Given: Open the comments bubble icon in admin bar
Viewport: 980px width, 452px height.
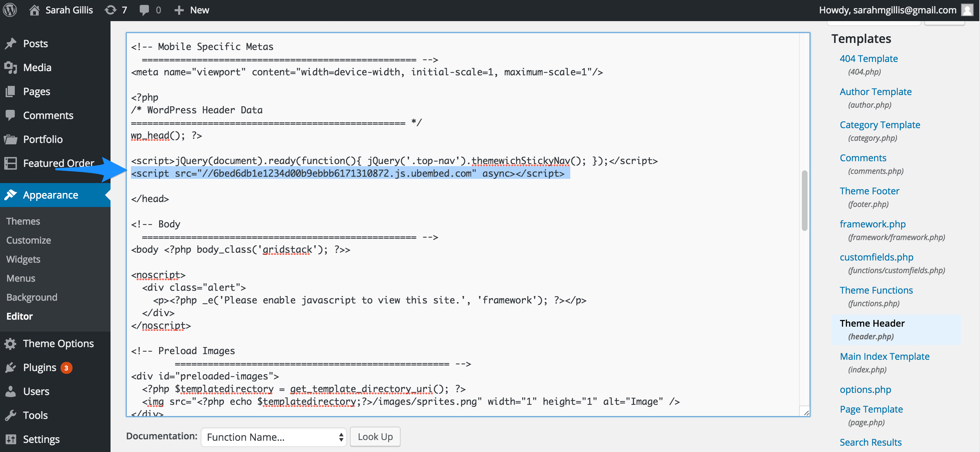Looking at the screenshot, I should pos(144,10).
